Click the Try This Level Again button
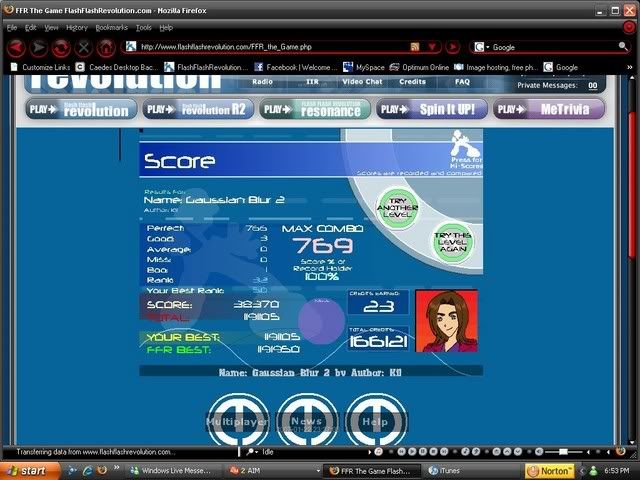 (x=452, y=240)
